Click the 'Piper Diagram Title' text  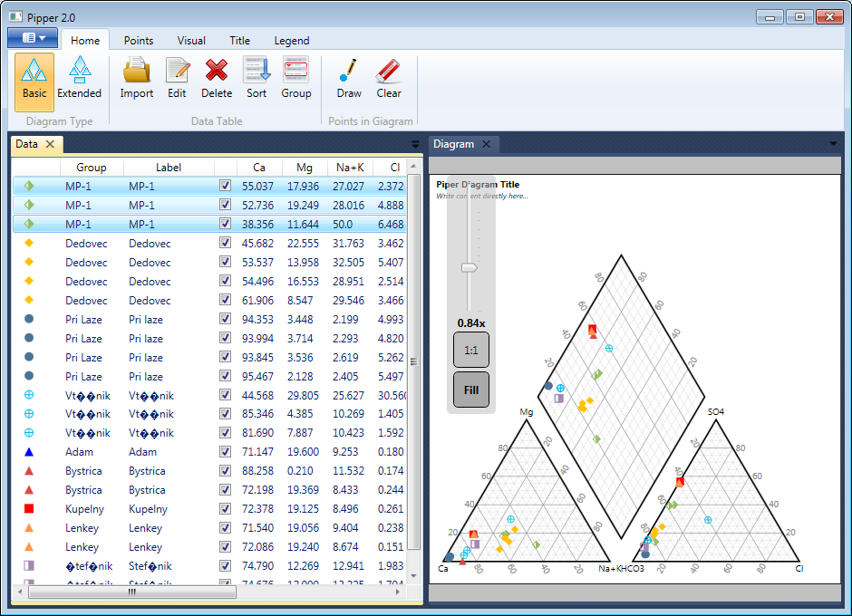(478, 185)
